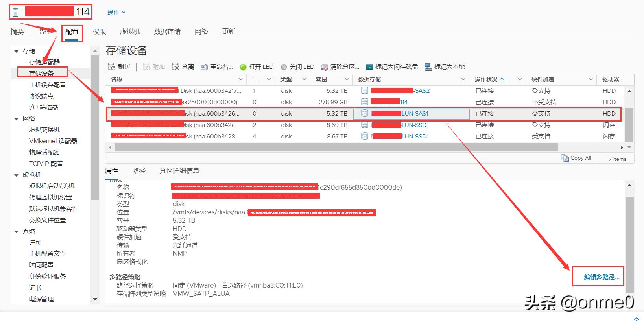644x321 pixels.
Task: Collapse the sidebar 网络 tree section
Action: click(17, 119)
